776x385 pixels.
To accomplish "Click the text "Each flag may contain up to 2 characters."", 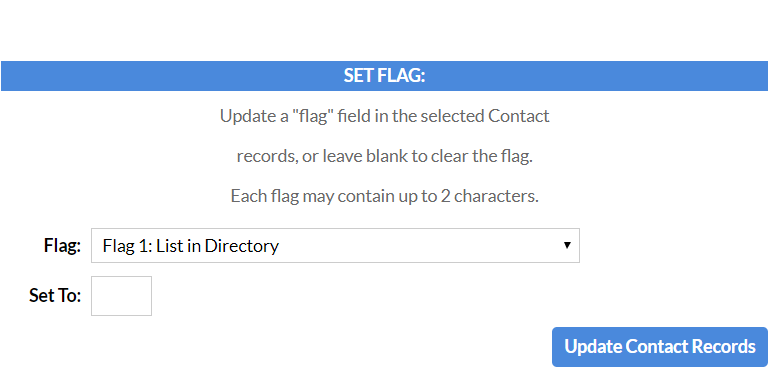I will [385, 196].
